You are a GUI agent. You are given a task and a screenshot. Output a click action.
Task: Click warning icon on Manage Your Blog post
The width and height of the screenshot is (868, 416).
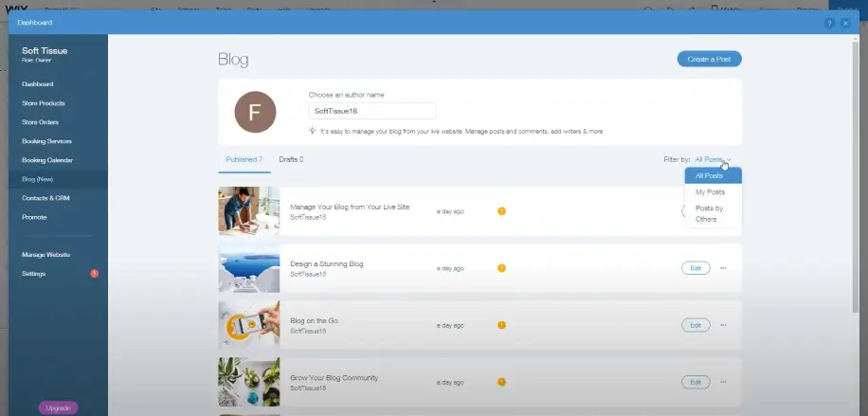501,211
